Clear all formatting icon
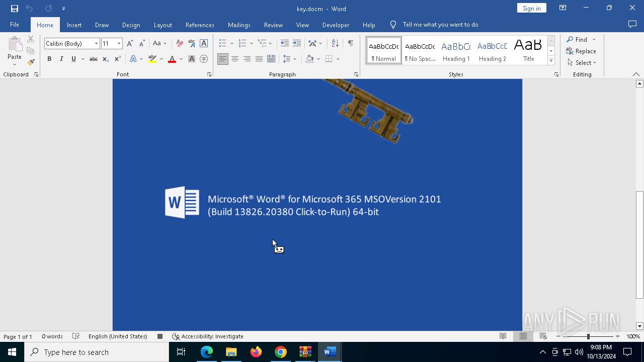Image resolution: width=644 pixels, height=362 pixels. (180, 44)
